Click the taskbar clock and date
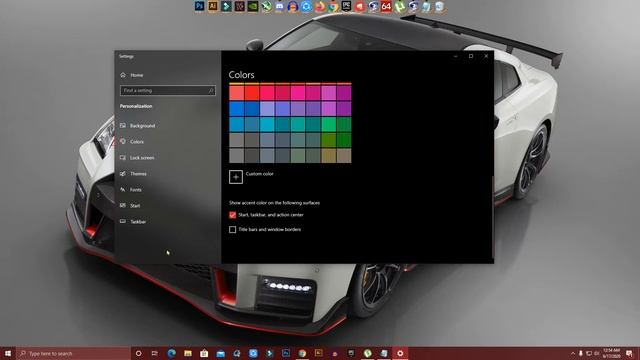The height and width of the screenshot is (360, 640). pos(611,353)
